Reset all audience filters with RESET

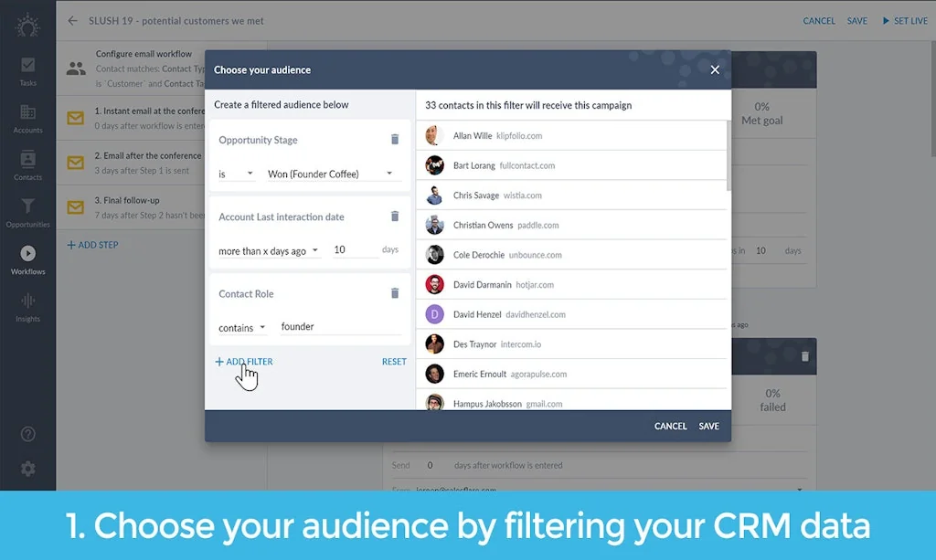coord(394,361)
